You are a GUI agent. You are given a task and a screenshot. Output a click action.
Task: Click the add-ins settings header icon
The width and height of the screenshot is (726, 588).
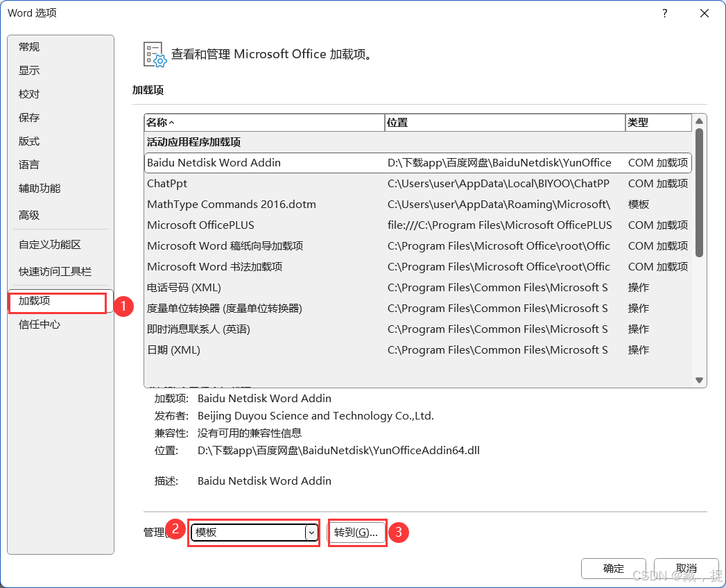pos(155,55)
